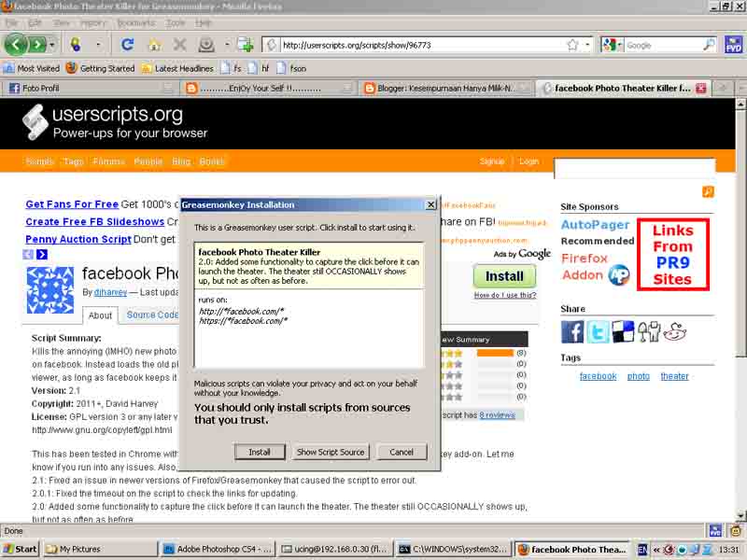Image resolution: width=747 pixels, height=560 pixels.
Task: Open the FVD downloader toolbar icon
Action: (734, 45)
